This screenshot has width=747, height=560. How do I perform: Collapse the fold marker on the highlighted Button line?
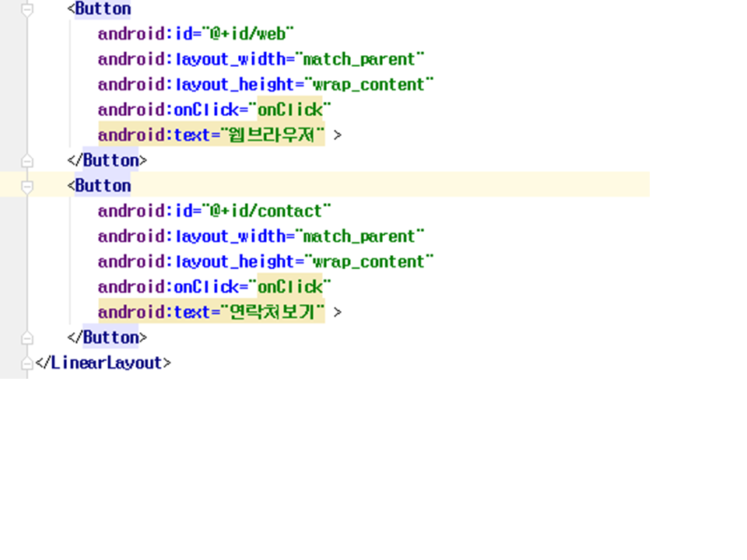click(27, 186)
